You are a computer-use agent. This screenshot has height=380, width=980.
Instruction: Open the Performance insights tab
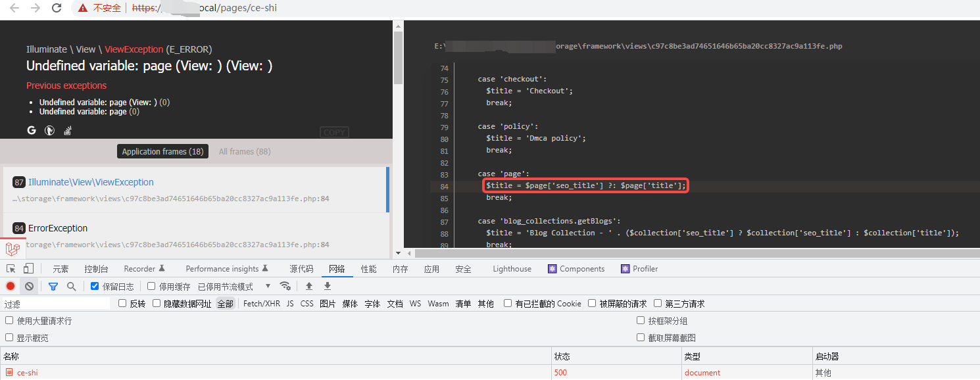[x=227, y=269]
